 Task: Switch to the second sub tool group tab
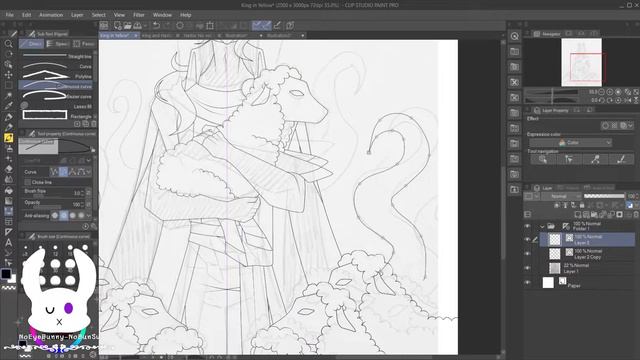(x=57, y=44)
